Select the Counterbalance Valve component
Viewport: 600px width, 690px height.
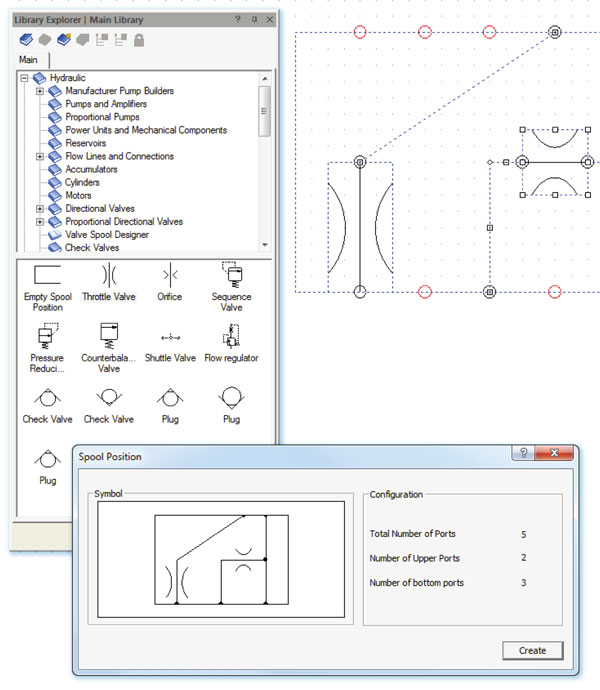click(x=109, y=349)
